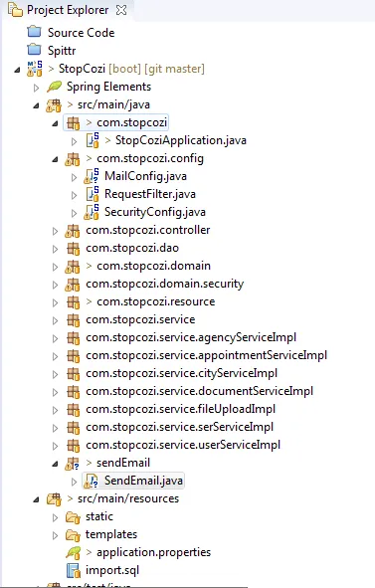Expand the RequestFilter.java node

click(x=75, y=195)
